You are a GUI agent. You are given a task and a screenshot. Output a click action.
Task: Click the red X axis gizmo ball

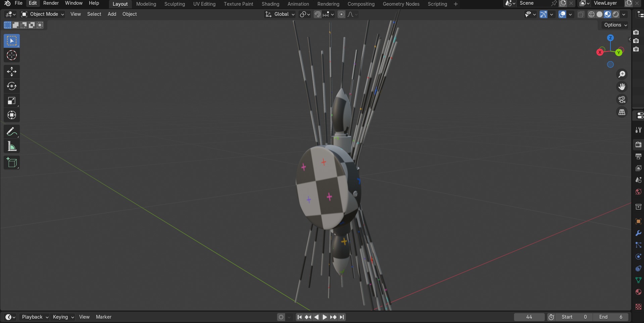point(600,52)
